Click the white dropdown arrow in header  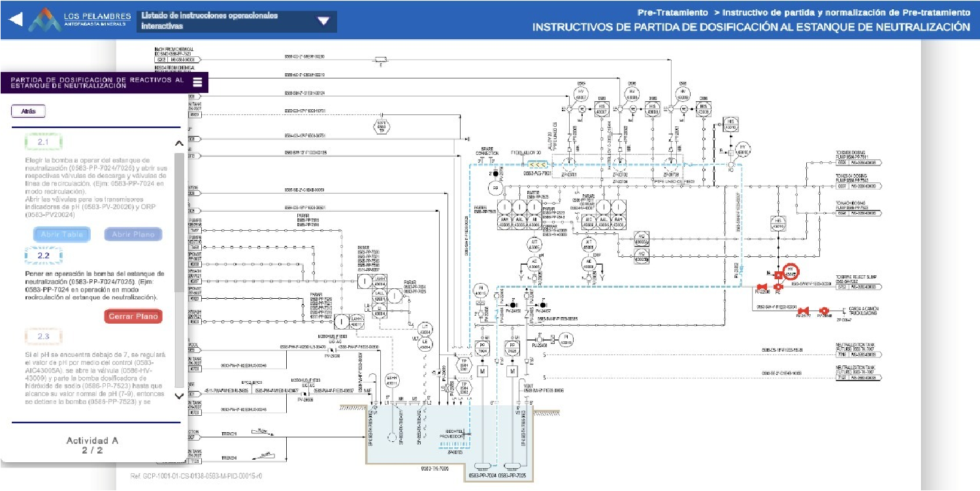[323, 20]
